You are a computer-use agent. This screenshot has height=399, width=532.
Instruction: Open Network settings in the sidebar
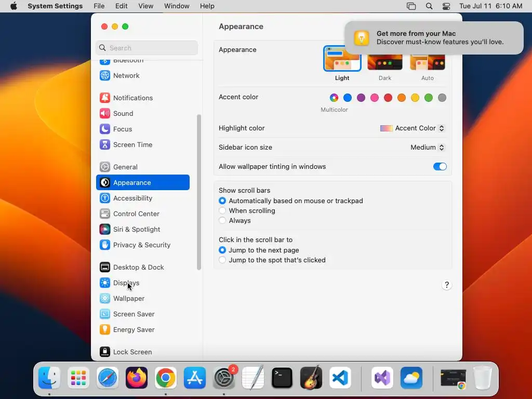coord(143,75)
